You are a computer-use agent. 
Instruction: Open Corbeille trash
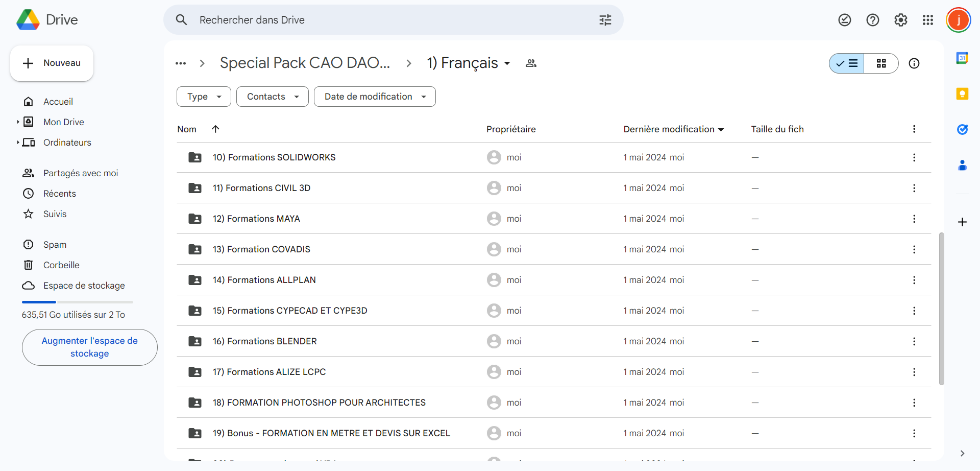pos(61,265)
